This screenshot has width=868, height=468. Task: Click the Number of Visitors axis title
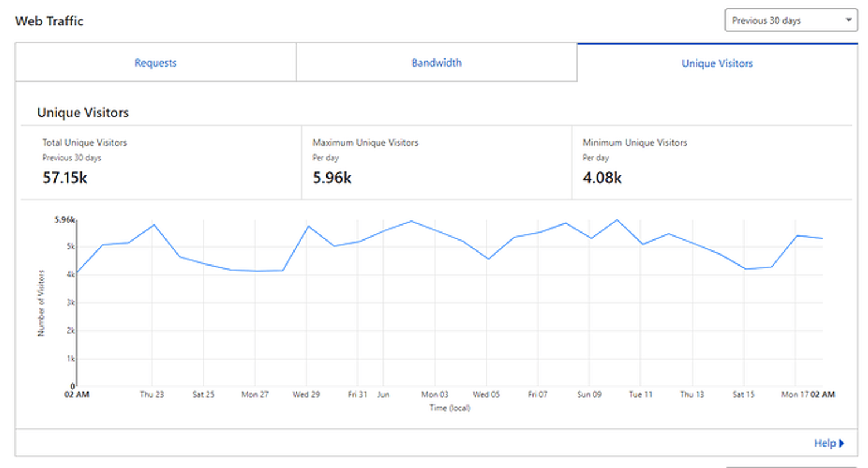[x=42, y=303]
